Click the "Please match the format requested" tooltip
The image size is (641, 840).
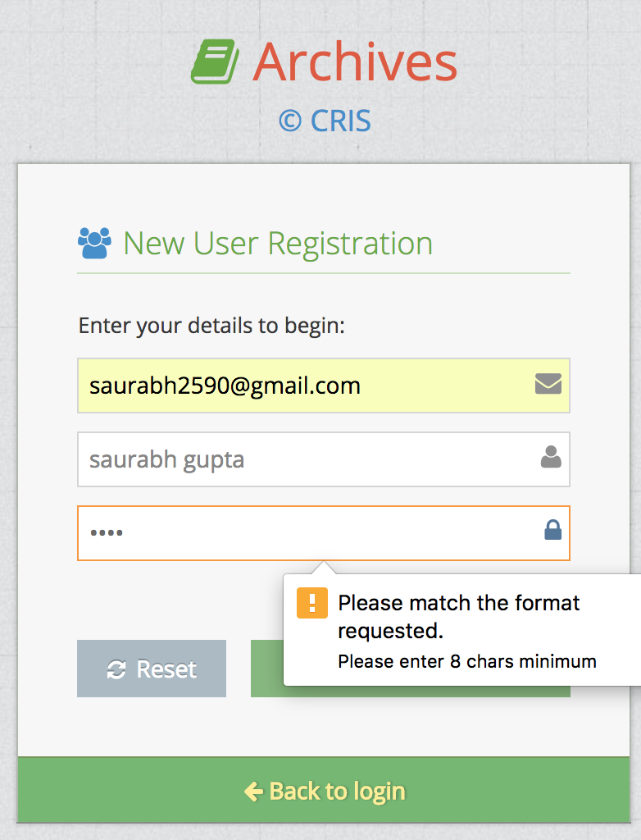(458, 617)
